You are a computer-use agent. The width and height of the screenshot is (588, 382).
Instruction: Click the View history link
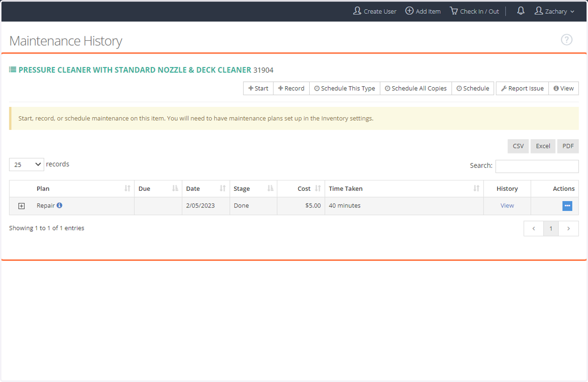(x=507, y=205)
